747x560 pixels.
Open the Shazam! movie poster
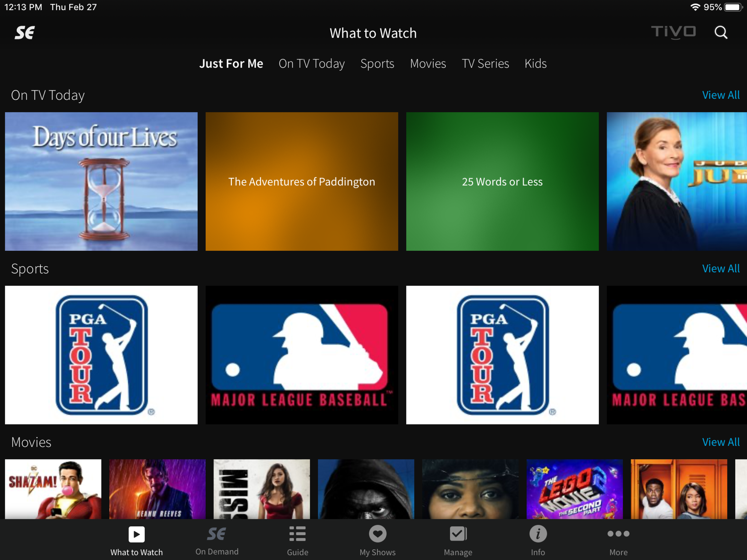pos(53,489)
